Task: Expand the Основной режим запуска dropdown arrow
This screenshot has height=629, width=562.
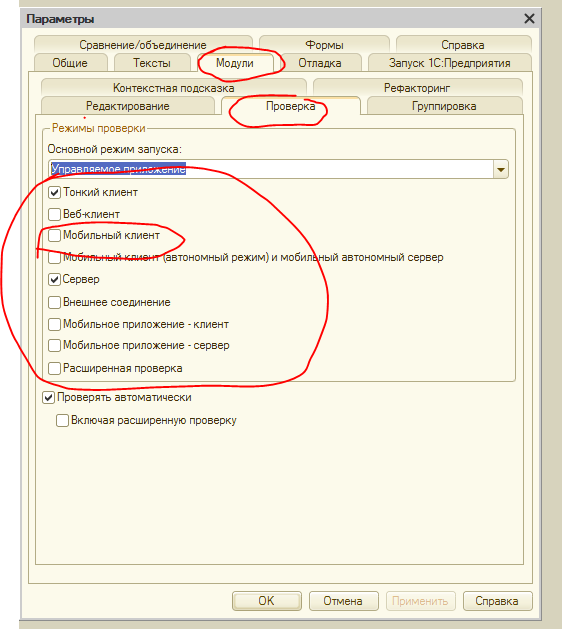Action: [x=501, y=169]
